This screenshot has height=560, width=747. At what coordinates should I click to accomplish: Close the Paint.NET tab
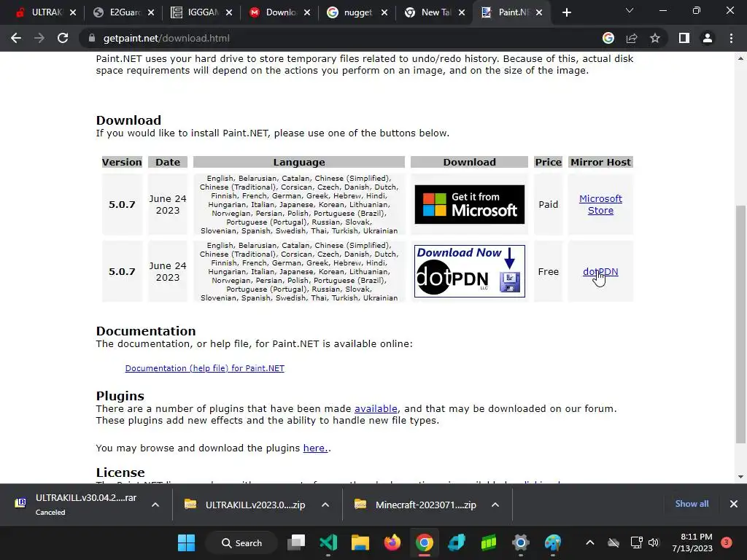pyautogui.click(x=539, y=13)
